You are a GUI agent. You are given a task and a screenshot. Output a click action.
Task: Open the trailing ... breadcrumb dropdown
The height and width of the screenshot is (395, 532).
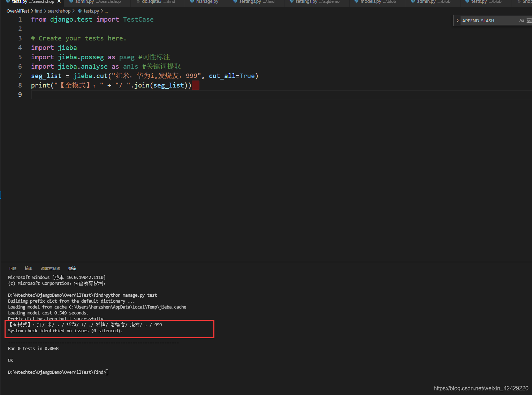pos(106,11)
